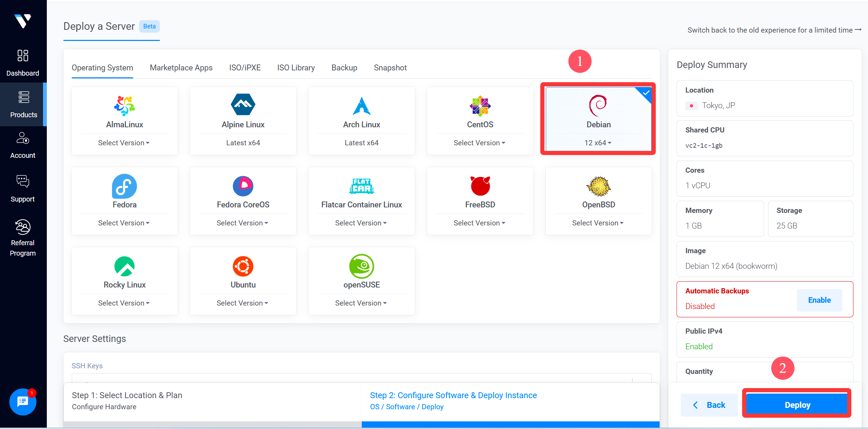
Task: Expand CentOS Select Version dropdown
Action: pyautogui.click(x=479, y=143)
